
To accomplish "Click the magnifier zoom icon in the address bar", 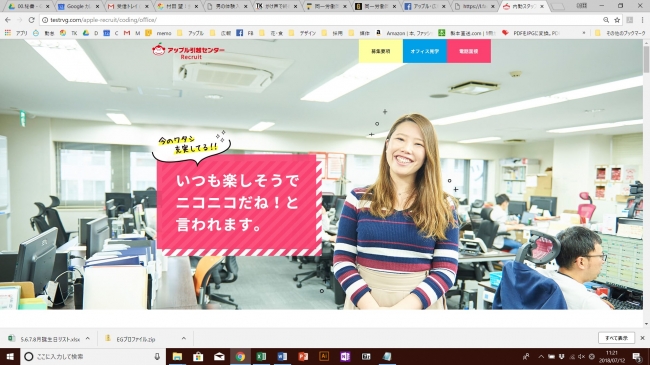I will point(606,20).
